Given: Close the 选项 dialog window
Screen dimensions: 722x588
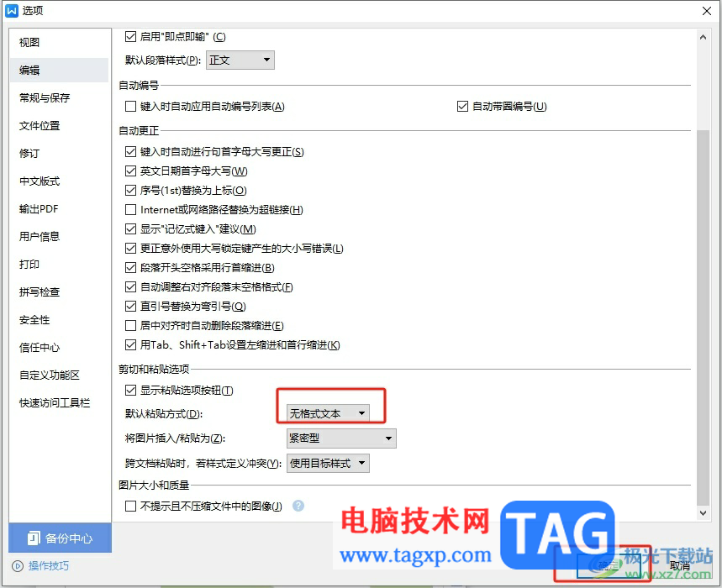Looking at the screenshot, I should point(706,11).
